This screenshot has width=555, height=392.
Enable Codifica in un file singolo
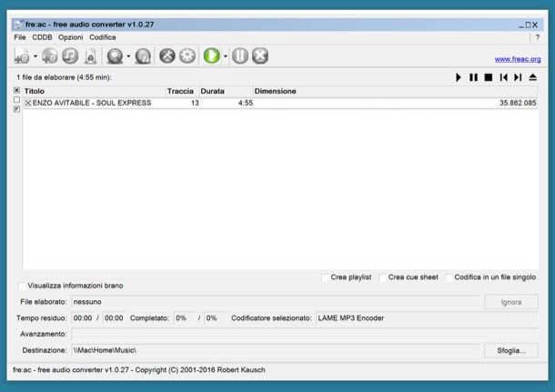[x=449, y=277]
